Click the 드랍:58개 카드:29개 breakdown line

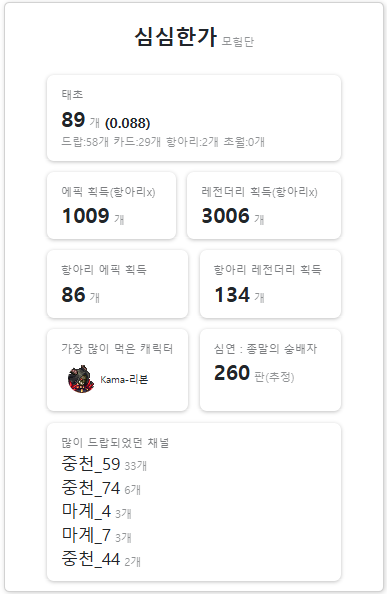163,142
